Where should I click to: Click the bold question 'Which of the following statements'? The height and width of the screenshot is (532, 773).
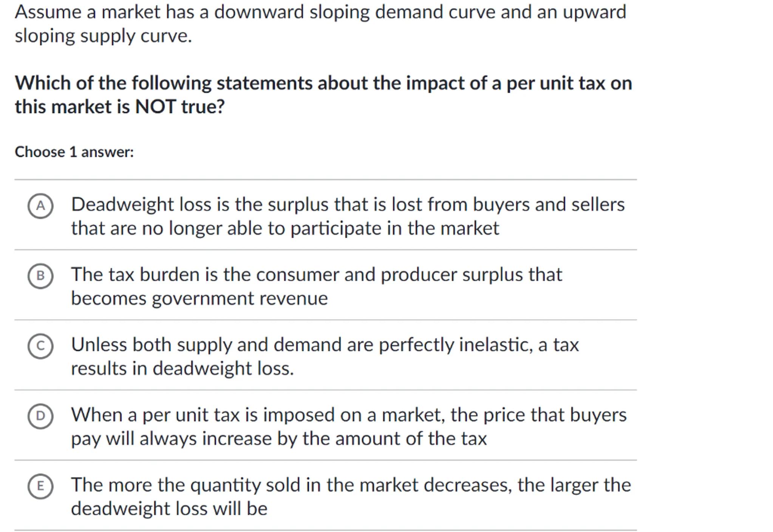pyautogui.click(x=323, y=83)
